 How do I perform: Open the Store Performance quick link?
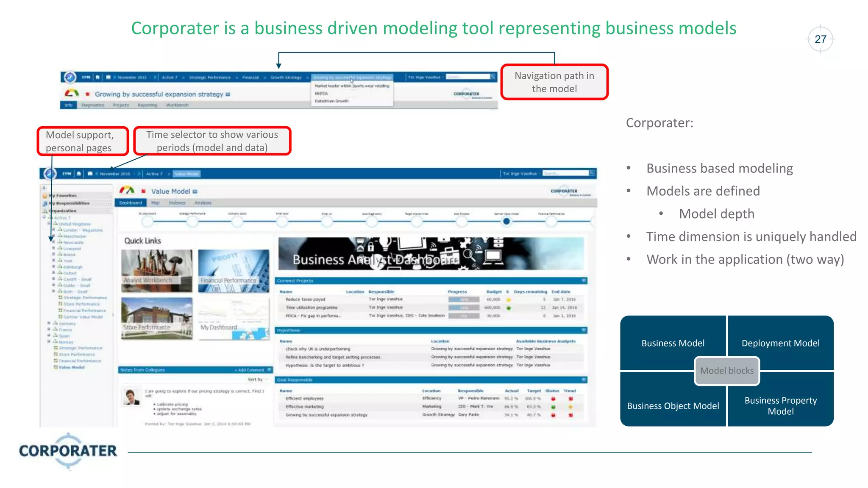[156, 318]
